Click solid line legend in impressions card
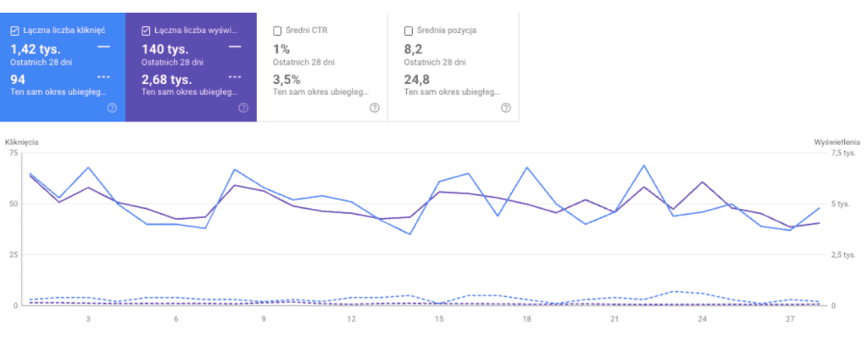868x348 pixels. click(235, 48)
